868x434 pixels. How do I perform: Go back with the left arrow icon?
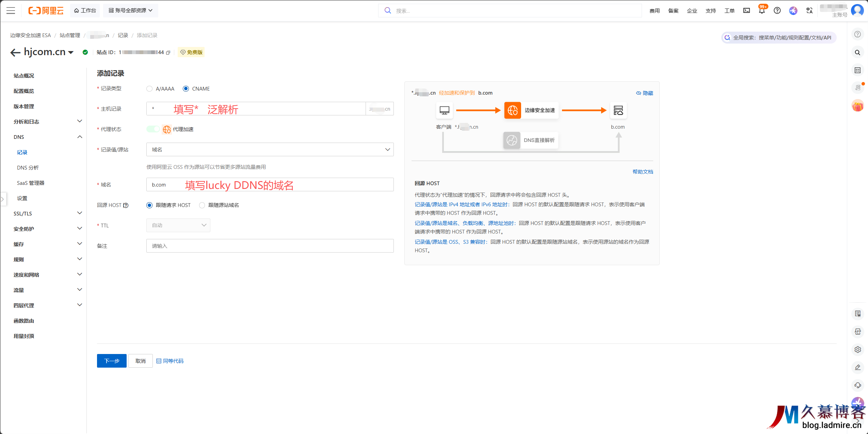coord(15,52)
